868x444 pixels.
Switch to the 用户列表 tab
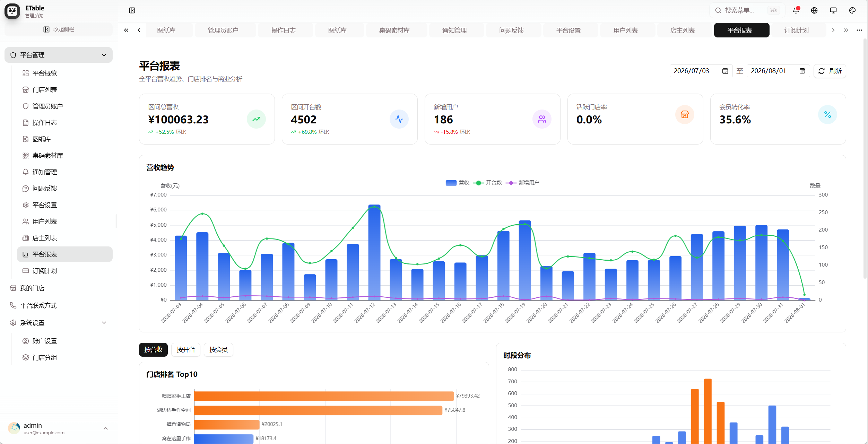pyautogui.click(x=628, y=30)
